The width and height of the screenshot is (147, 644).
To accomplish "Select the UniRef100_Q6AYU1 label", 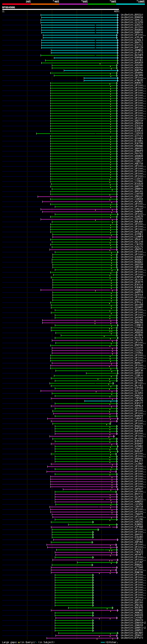I will click(132, 148).
